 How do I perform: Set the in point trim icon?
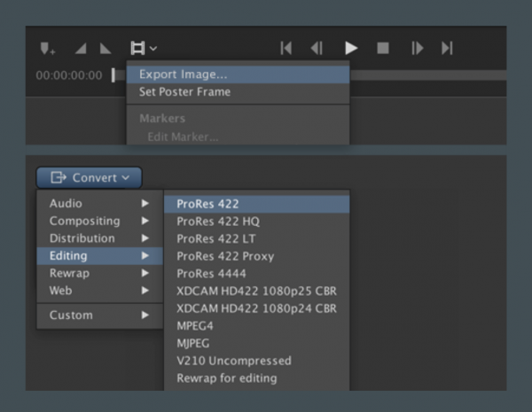pos(81,48)
